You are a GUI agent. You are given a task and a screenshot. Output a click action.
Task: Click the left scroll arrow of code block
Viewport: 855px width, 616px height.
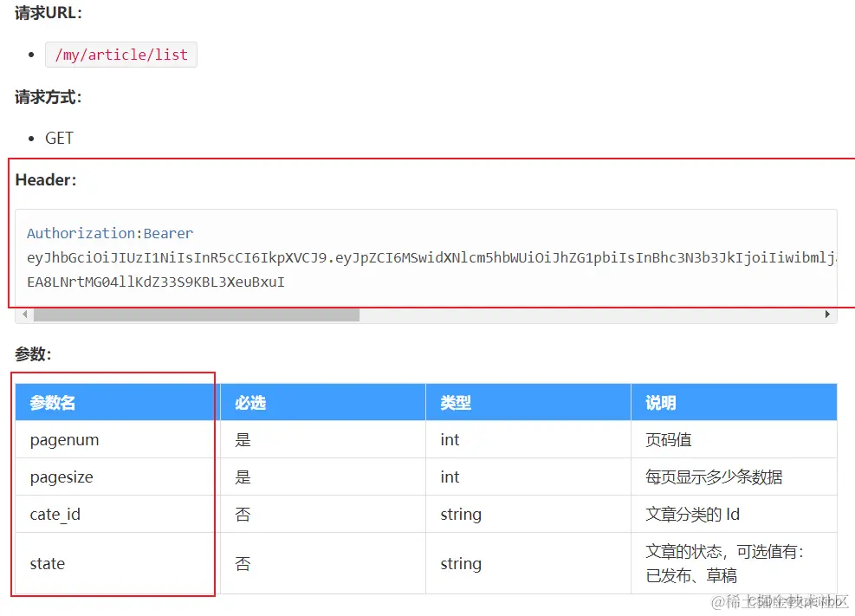pos(24,314)
